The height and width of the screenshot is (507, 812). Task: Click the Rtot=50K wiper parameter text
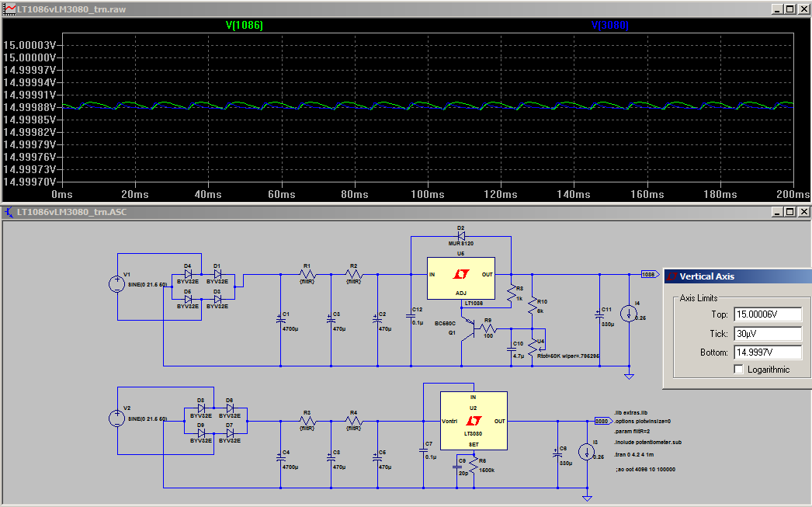click(568, 356)
